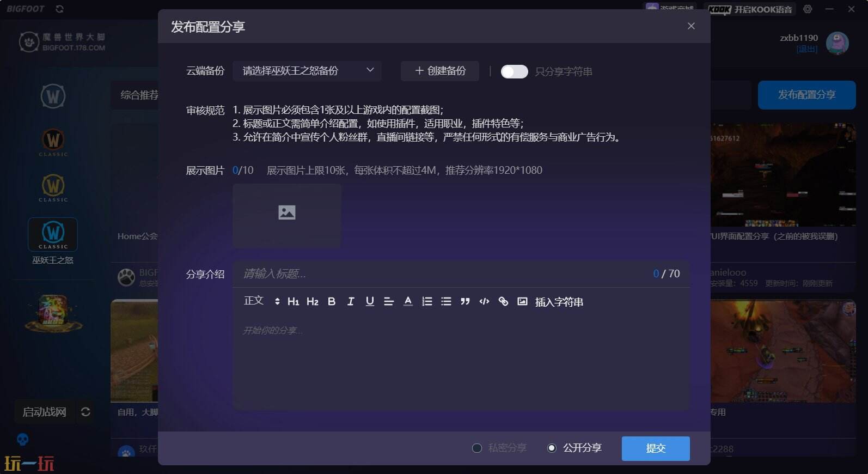
Task: Select the 私密分享 radio option
Action: (x=499, y=448)
